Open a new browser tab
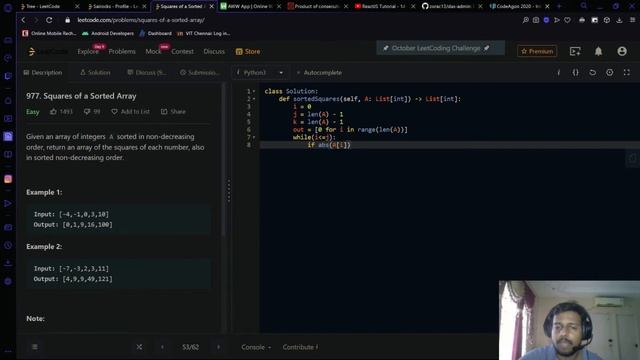The height and width of the screenshot is (360, 640). 559,6
